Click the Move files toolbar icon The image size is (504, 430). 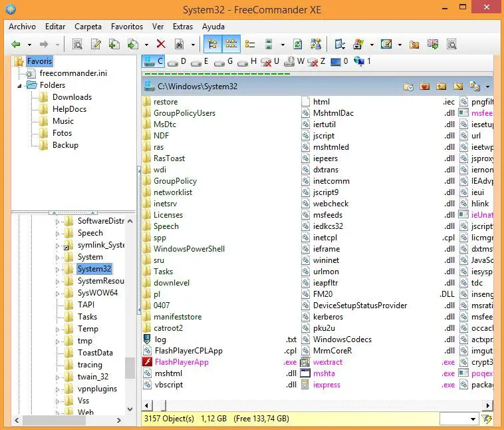tap(133, 45)
